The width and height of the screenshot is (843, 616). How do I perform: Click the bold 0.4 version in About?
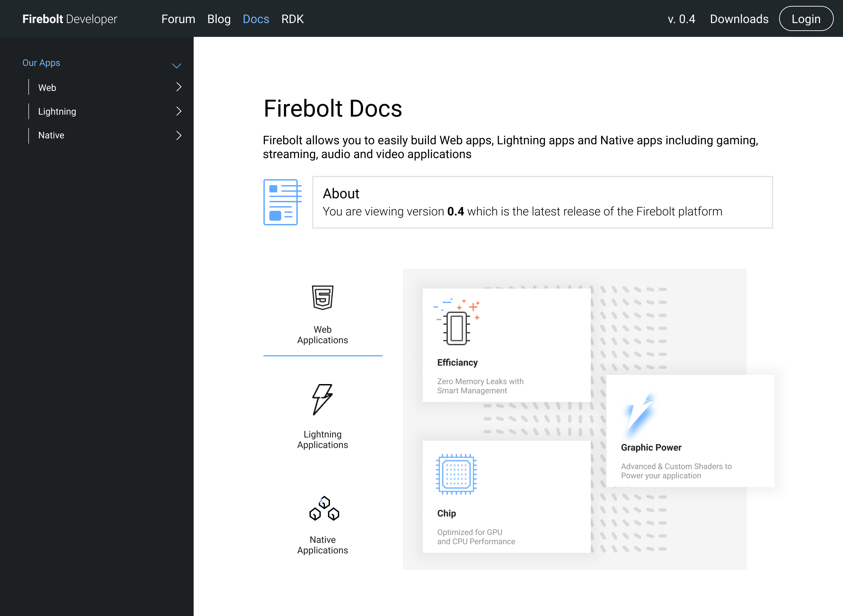pos(455,211)
